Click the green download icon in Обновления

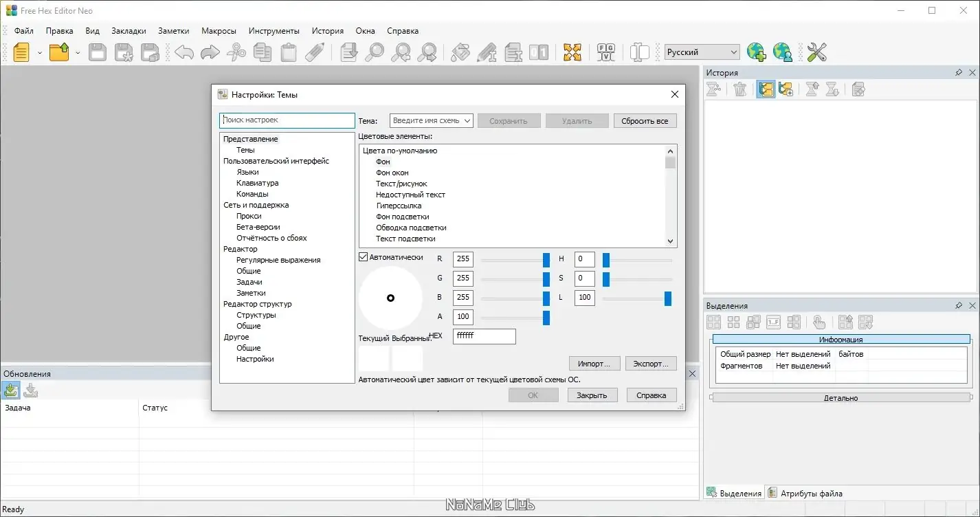point(11,390)
